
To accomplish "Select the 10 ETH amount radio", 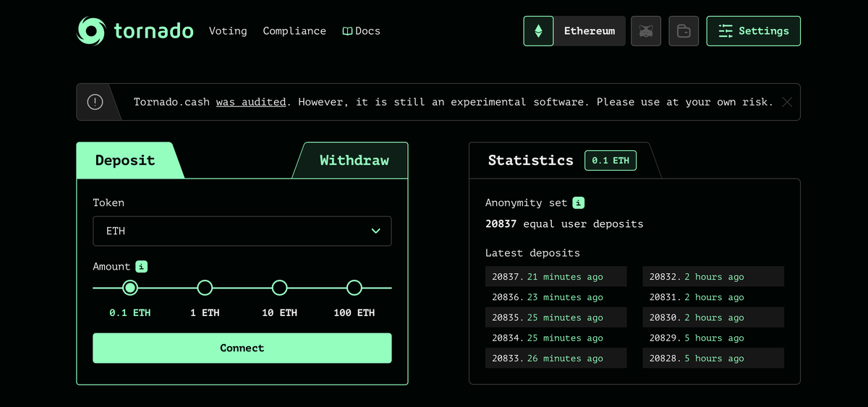I will coord(279,288).
